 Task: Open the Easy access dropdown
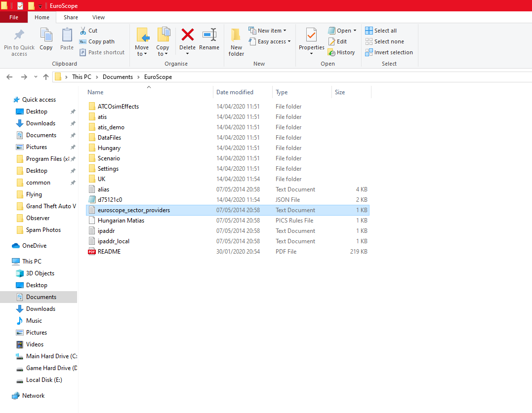click(x=270, y=41)
